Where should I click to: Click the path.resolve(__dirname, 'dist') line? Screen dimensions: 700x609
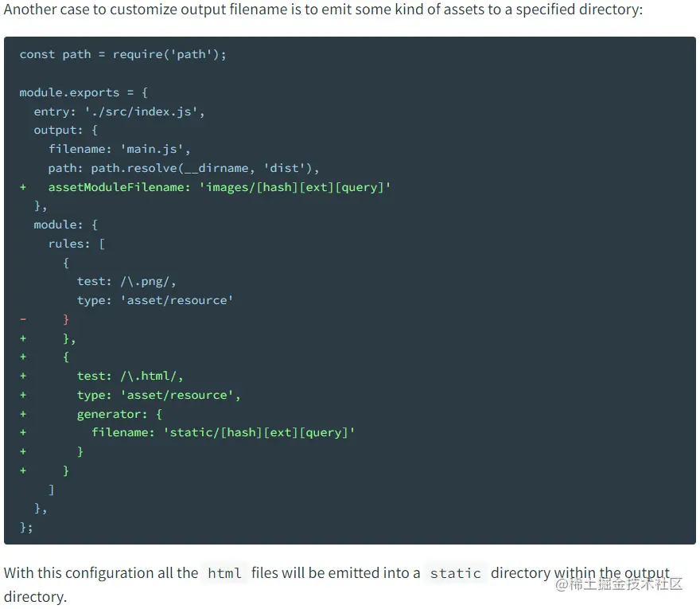tap(184, 168)
